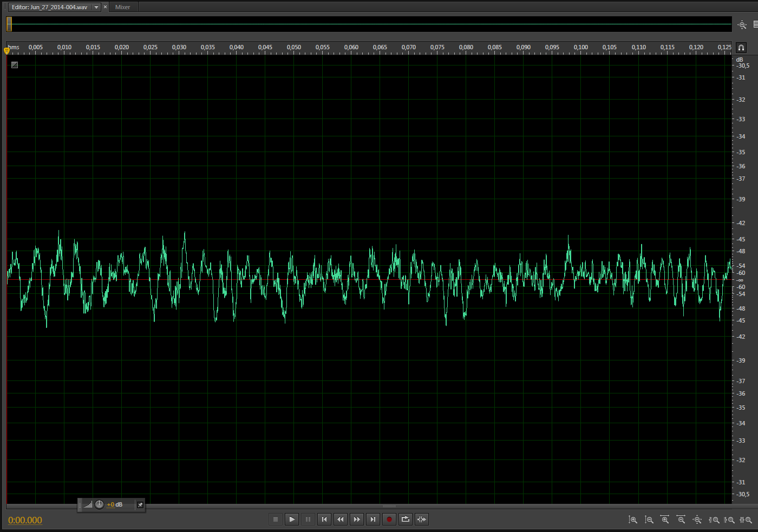Click the red Record button
This screenshot has height=532, width=758.
[x=389, y=520]
